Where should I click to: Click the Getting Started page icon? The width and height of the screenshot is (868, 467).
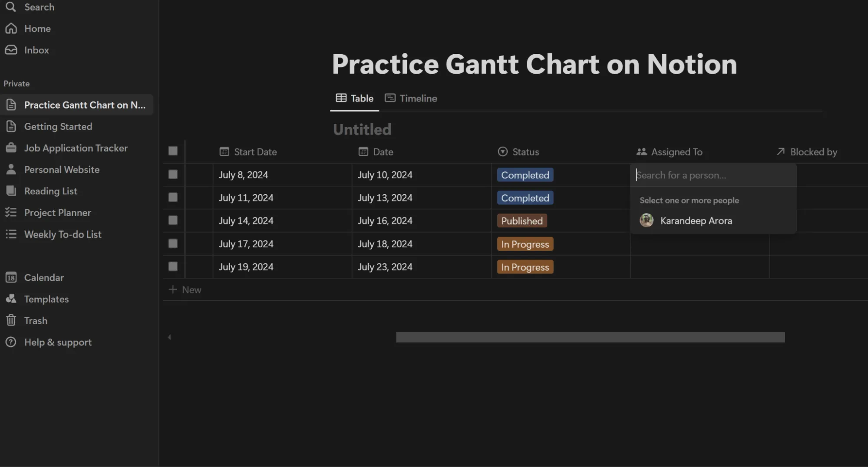click(x=11, y=126)
